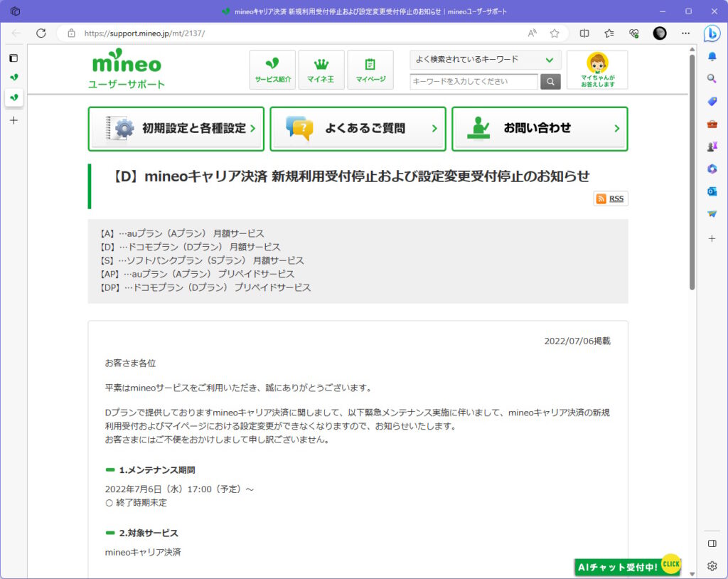Open split screen icon

(x=584, y=33)
